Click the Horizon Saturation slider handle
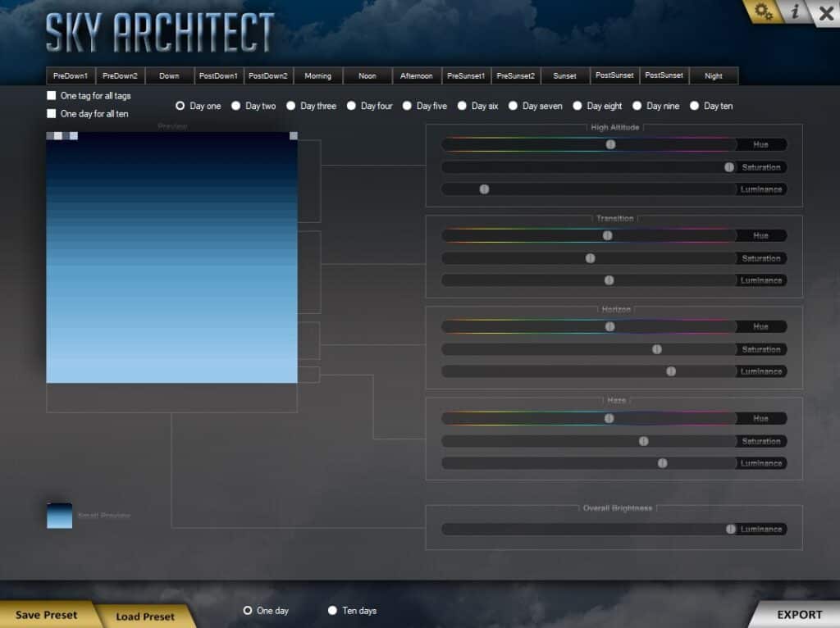Image resolution: width=840 pixels, height=628 pixels. [x=657, y=349]
